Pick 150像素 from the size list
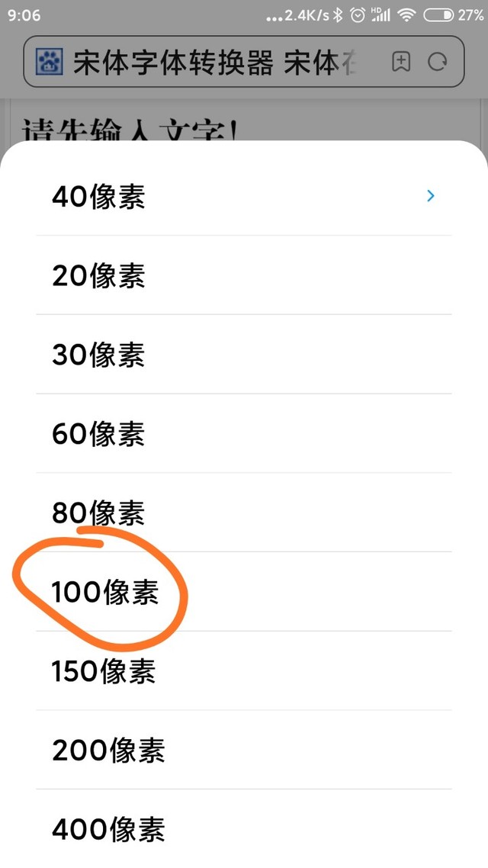The image size is (488, 868). (104, 672)
